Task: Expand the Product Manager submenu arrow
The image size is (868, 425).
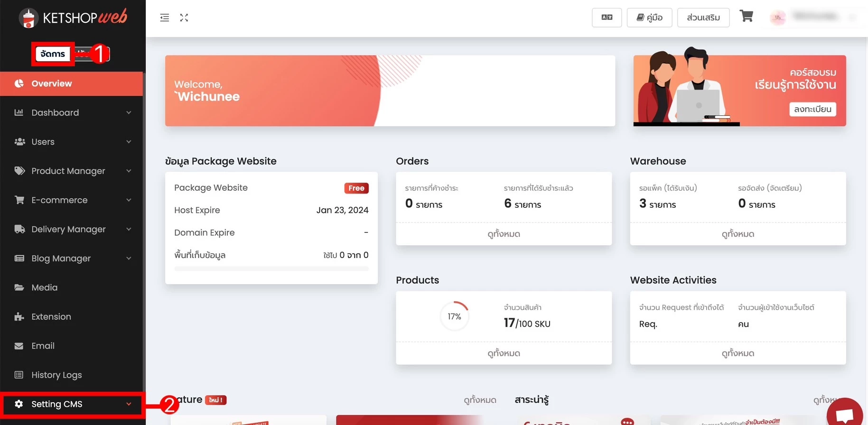Action: click(x=129, y=171)
